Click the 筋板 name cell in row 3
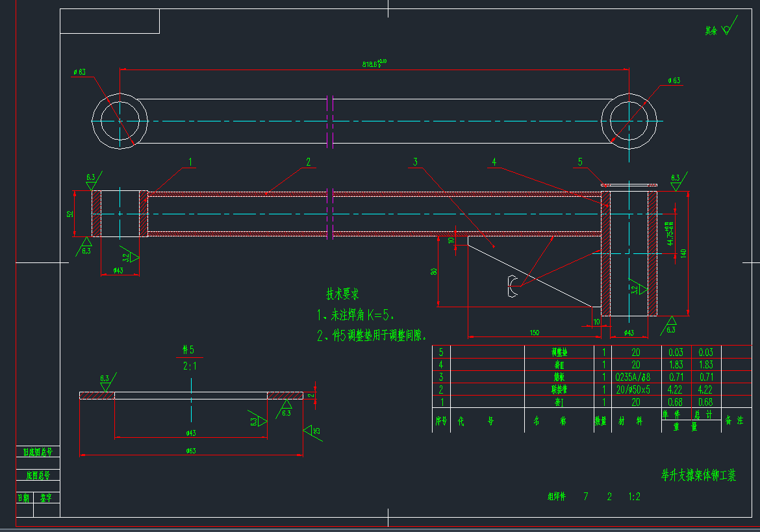Screen dimensions: 760x532 [x=559, y=377]
